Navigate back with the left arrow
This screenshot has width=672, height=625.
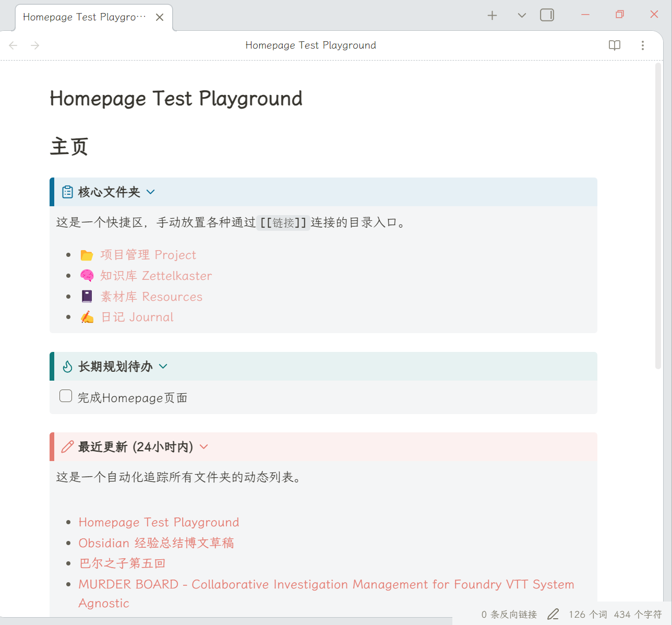click(14, 45)
